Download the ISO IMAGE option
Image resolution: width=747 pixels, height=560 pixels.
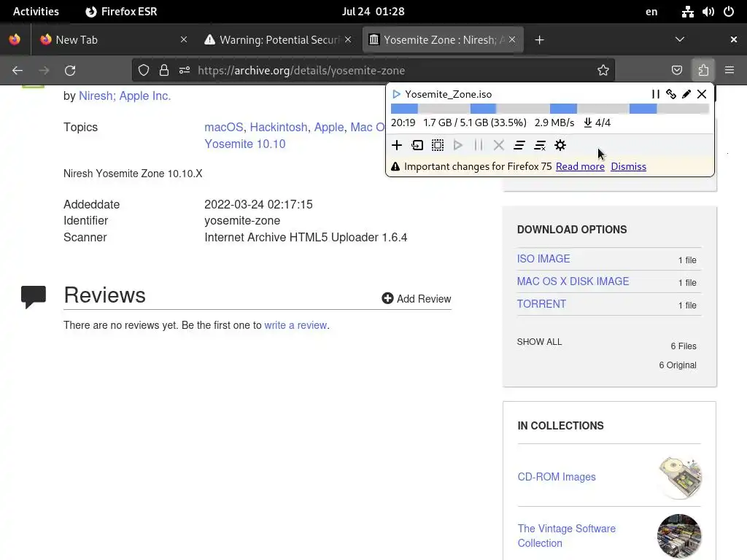click(x=543, y=259)
